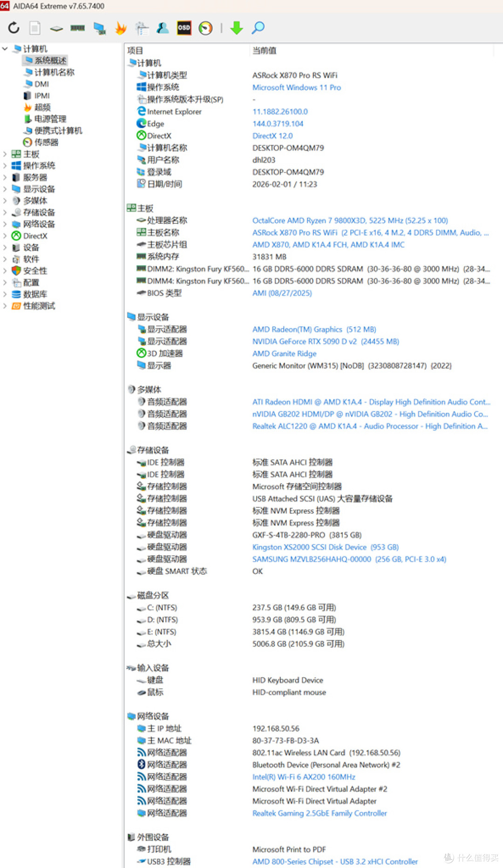Image resolution: width=503 pixels, height=868 pixels.
Task: Open the Microsoft Windows 11 Pro link
Action: point(297,87)
